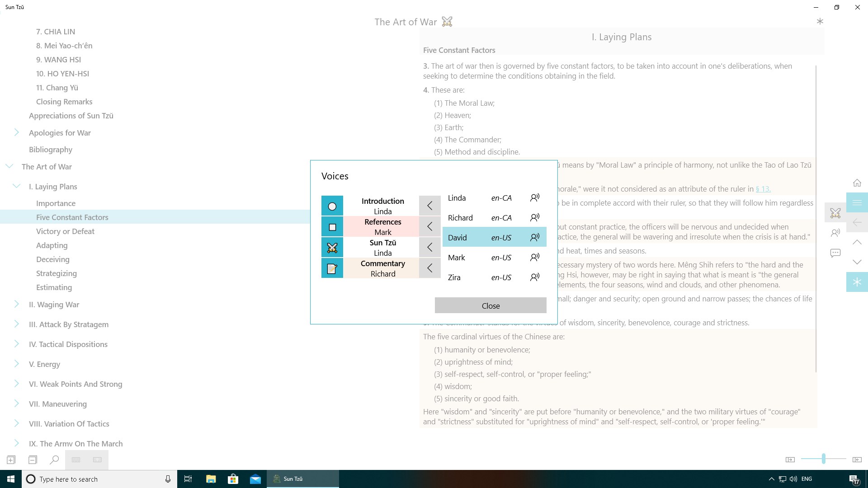
Task: Toggle the Introduction voice circle button
Action: click(x=332, y=206)
